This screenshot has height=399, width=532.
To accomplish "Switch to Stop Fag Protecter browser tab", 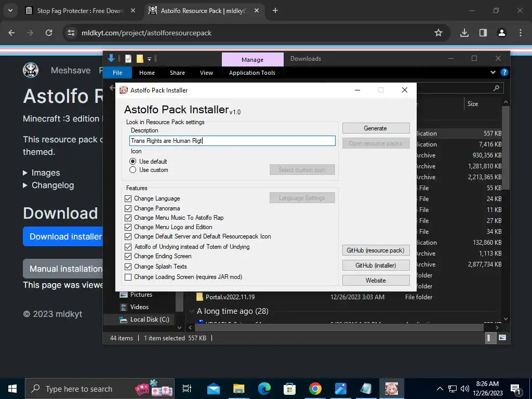I will pyautogui.click(x=81, y=10).
